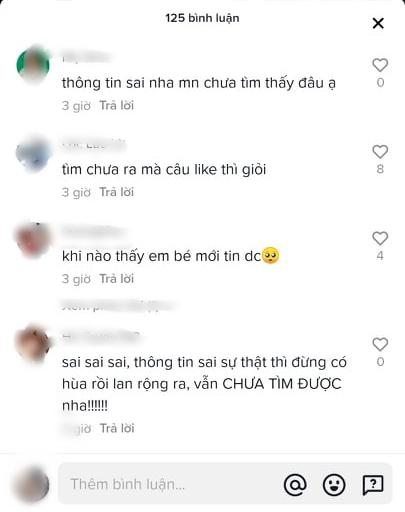Open avatar of fourth commenter
The height and width of the screenshot is (512, 405).
[x=32, y=344]
